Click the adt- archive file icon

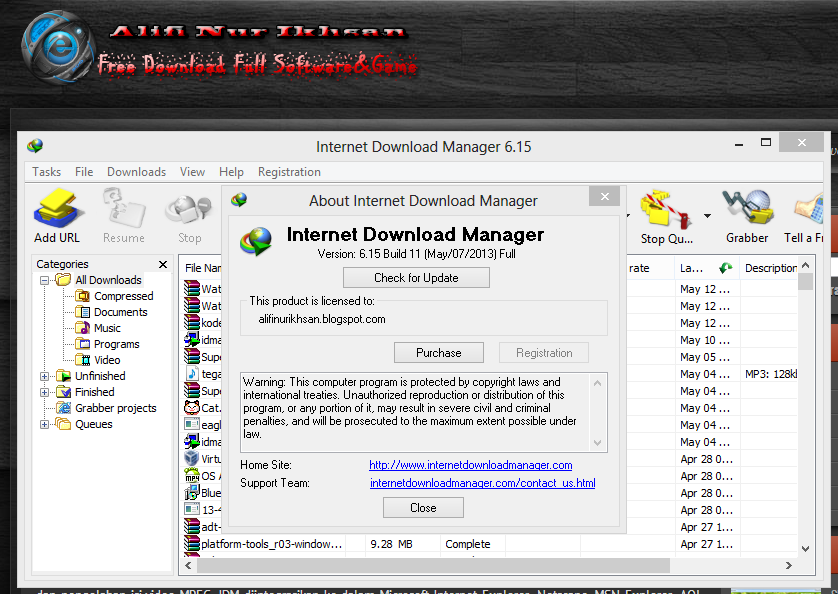click(192, 527)
